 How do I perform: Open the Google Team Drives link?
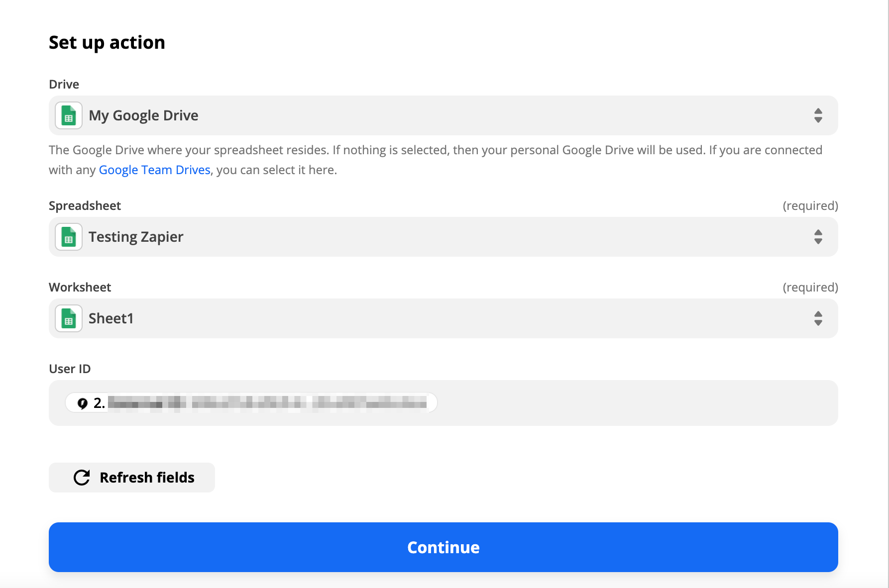(155, 170)
